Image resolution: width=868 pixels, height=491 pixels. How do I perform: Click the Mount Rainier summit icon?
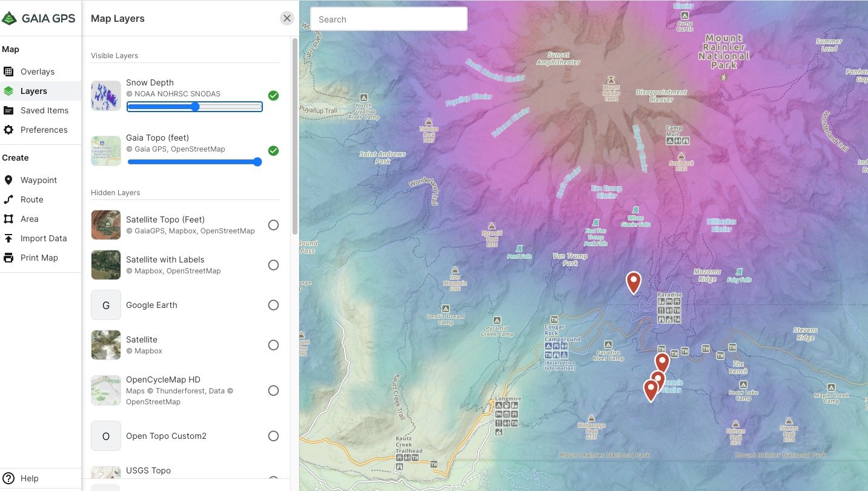pyautogui.click(x=611, y=79)
